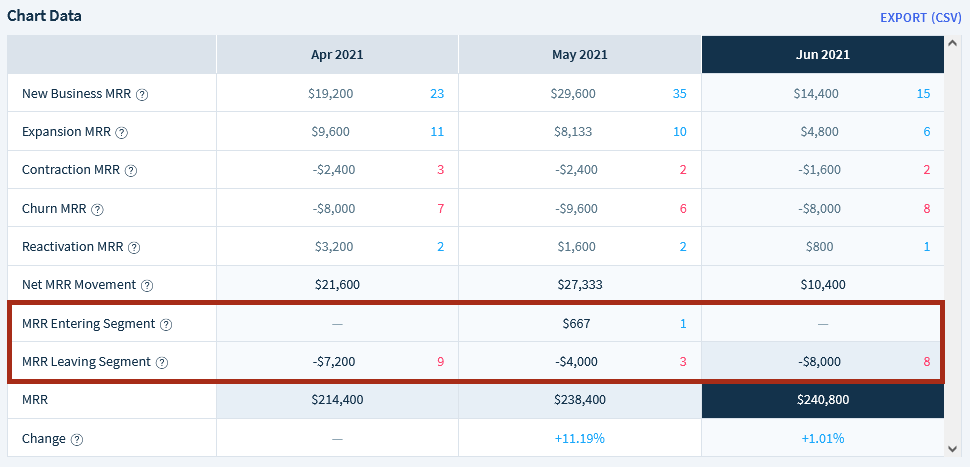970x467 pixels.
Task: Open help icon next to MRR Entering Segment
Action: [x=166, y=324]
